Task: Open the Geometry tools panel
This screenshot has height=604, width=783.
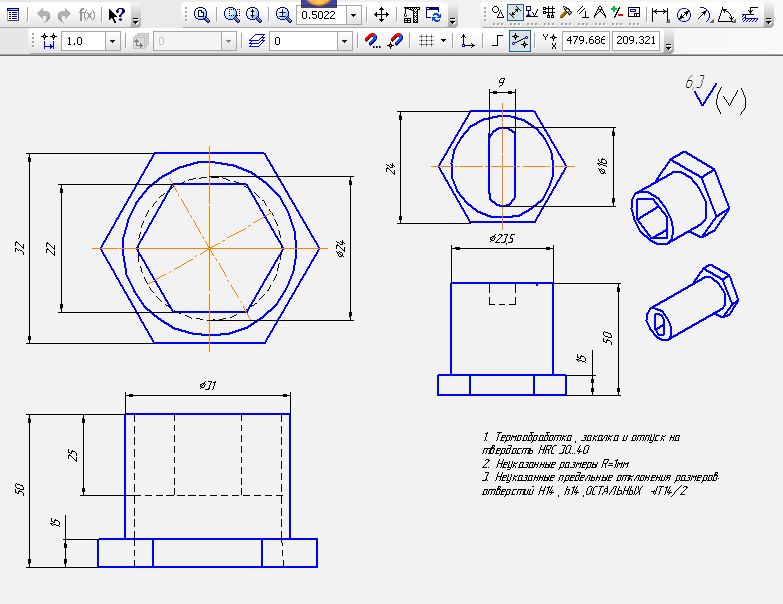Action: pos(497,13)
